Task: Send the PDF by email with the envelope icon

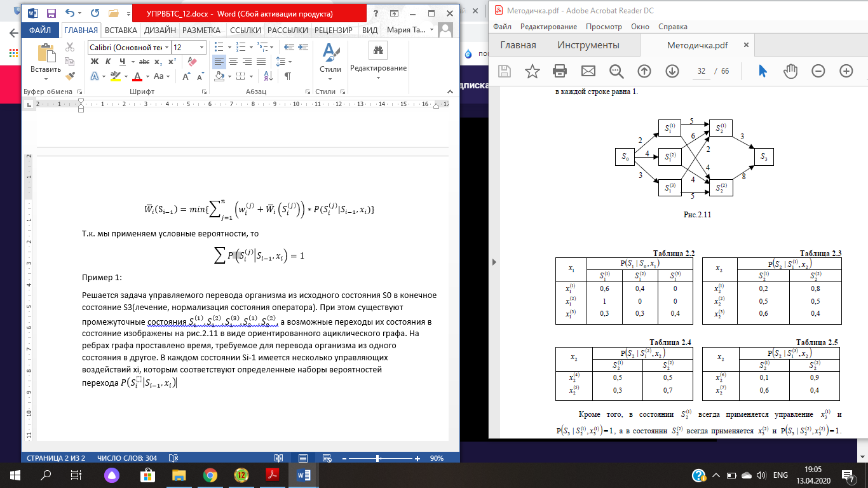Action: pyautogui.click(x=588, y=71)
